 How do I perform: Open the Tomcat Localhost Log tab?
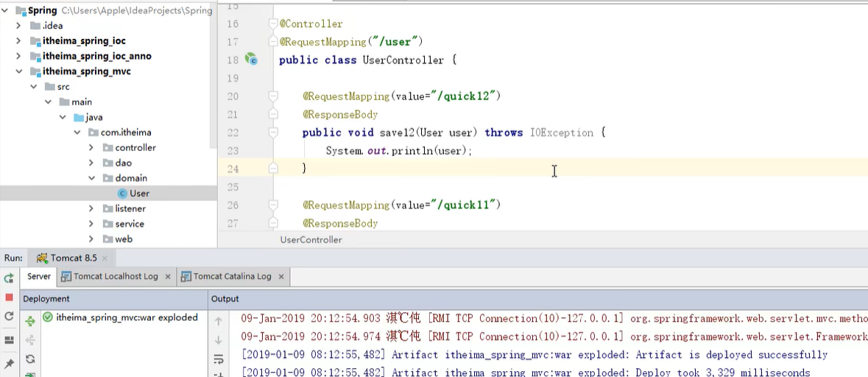(x=116, y=276)
